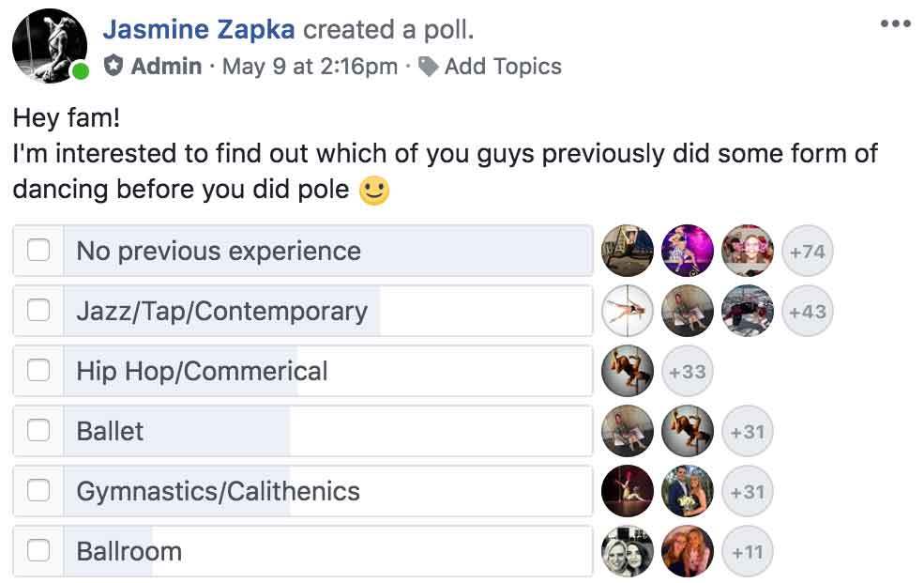This screenshot has width=924, height=583.
Task: Click black-and-white avatar on Ballroom row
Action: click(628, 551)
